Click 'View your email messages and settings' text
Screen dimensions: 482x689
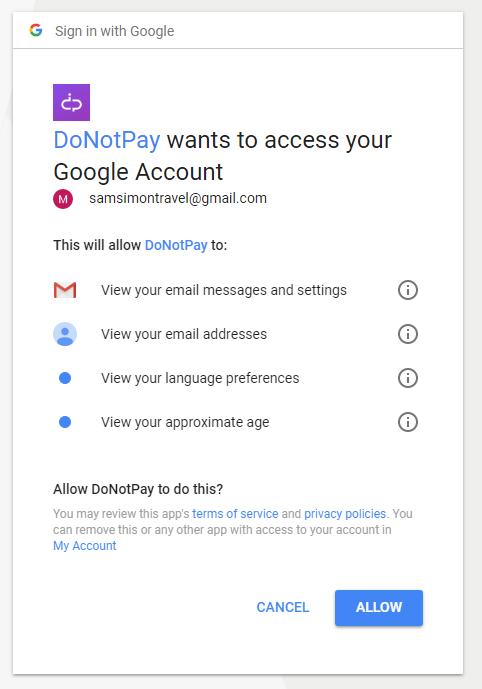pos(224,290)
